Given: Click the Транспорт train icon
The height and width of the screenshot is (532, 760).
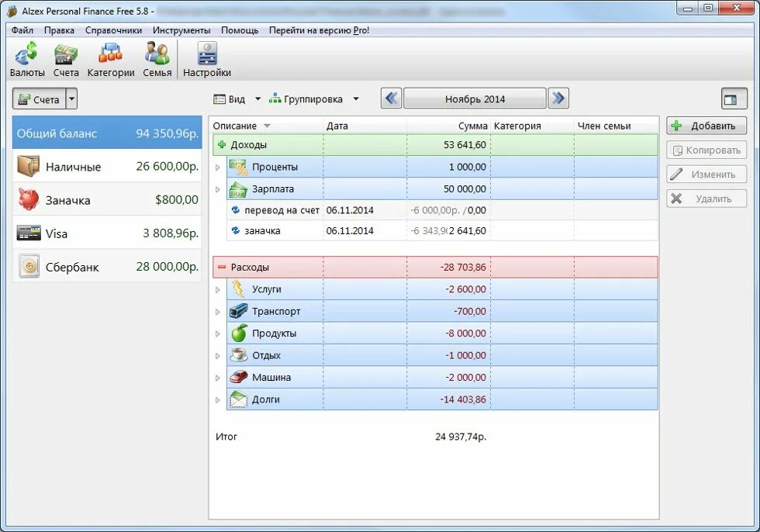Looking at the screenshot, I should point(239,311).
